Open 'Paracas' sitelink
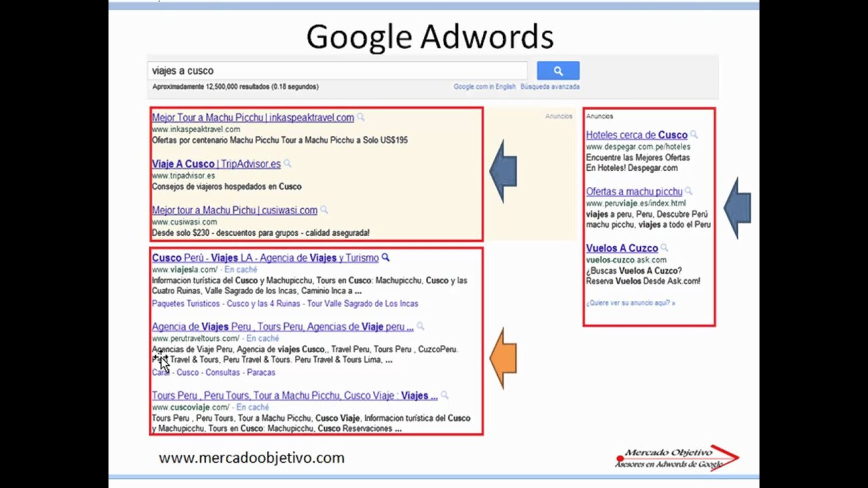Screen dimensions: 868x488 [261, 373]
